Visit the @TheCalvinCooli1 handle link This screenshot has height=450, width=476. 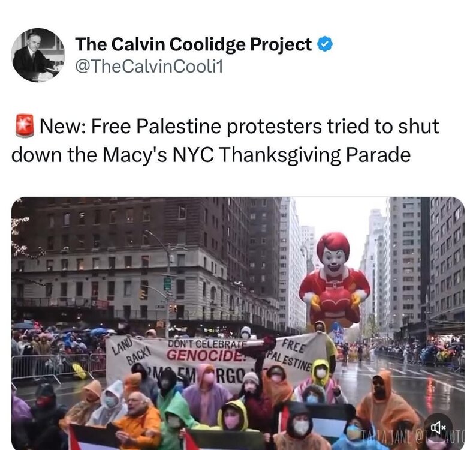point(149,67)
